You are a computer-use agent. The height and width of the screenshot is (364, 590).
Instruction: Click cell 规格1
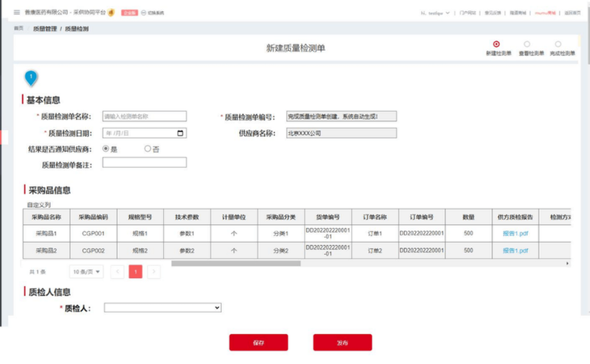(140, 234)
